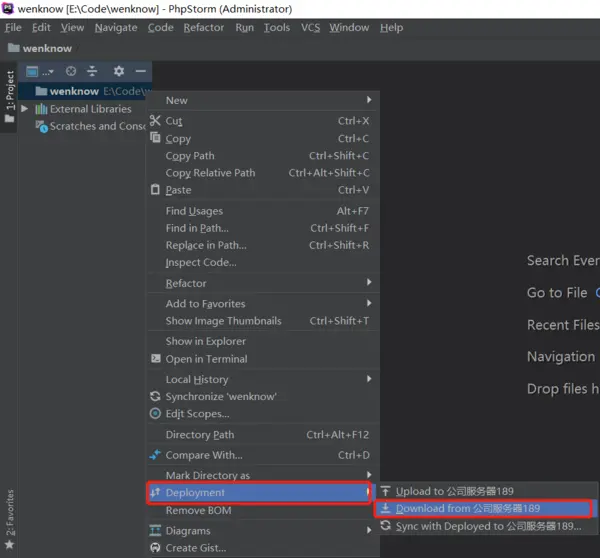
Task: Open the Refactor menu in menu bar
Action: pos(204,28)
